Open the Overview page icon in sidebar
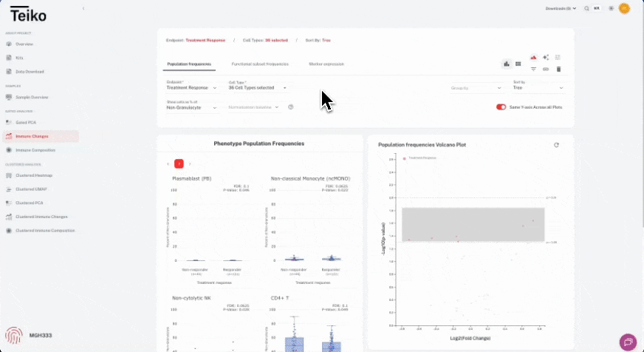Screen dimensions: 644x352 9,44
